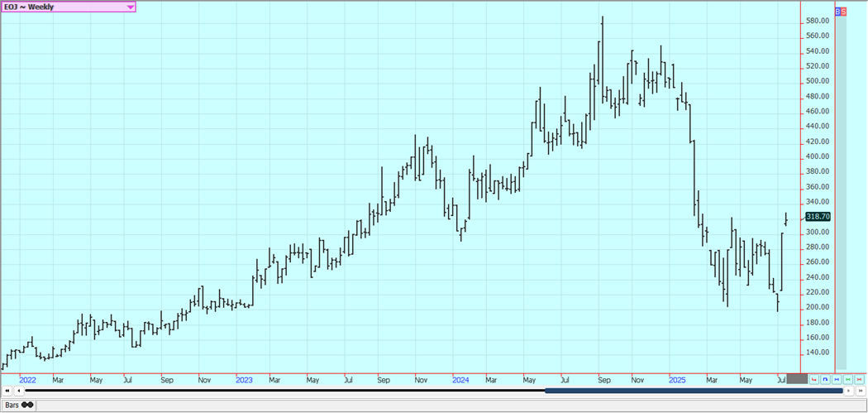
Task: Click the 2024 year label on time axis
Action: point(460,380)
